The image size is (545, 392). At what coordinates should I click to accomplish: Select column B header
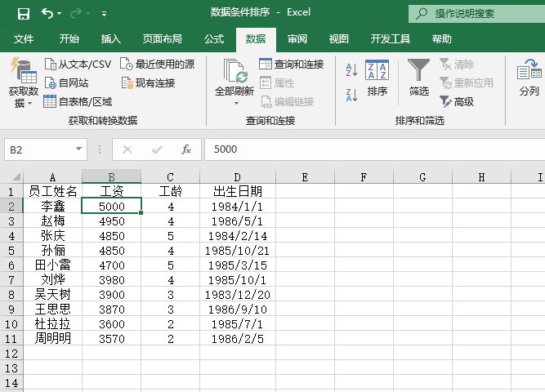(112, 177)
